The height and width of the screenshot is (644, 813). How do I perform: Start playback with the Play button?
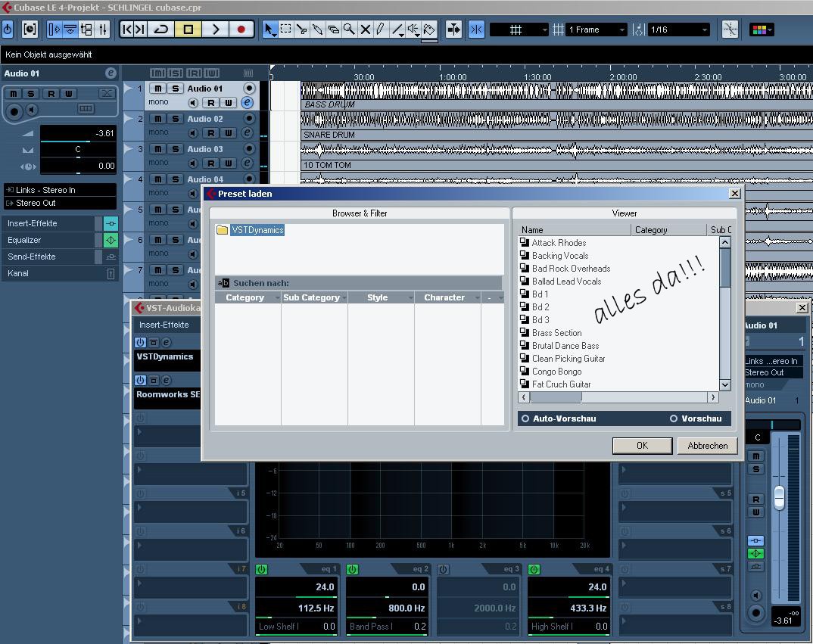point(215,29)
